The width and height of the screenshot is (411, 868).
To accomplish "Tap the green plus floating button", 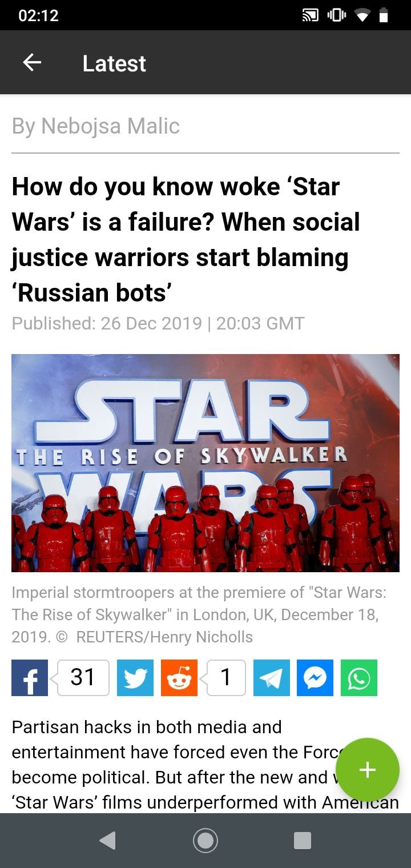I will tap(368, 770).
